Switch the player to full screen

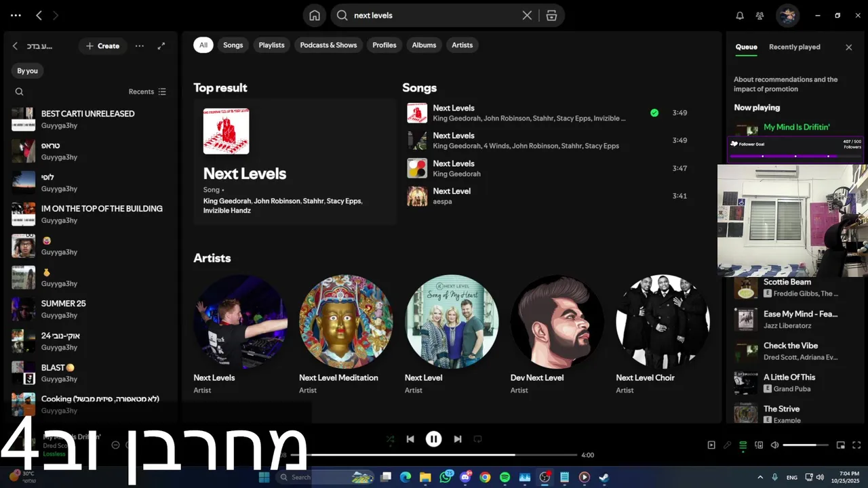(856, 445)
